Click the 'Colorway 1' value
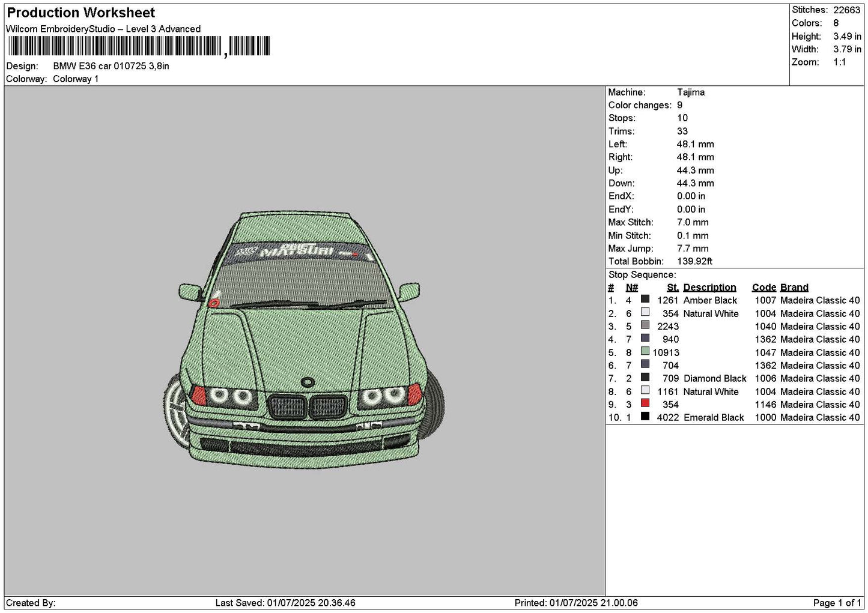This screenshot has width=868, height=613. pos(76,79)
